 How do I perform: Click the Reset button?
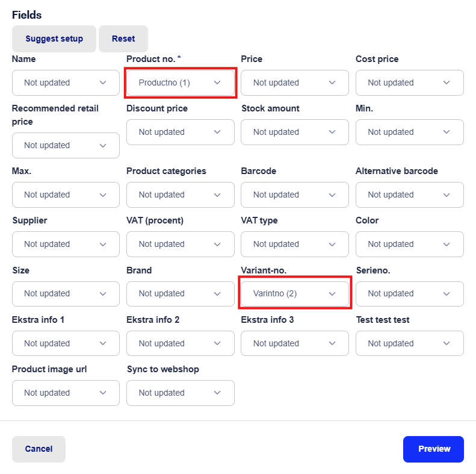[123, 39]
